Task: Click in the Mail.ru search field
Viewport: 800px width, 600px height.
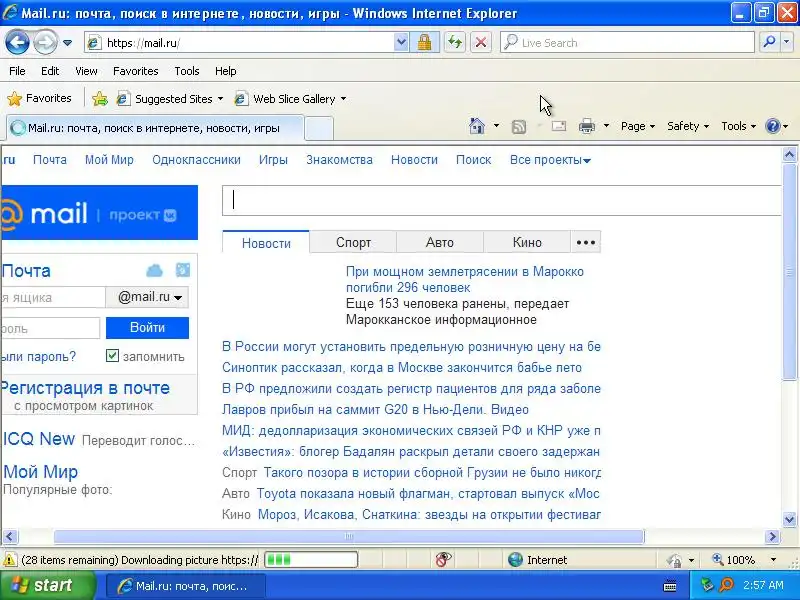Action: click(x=503, y=200)
